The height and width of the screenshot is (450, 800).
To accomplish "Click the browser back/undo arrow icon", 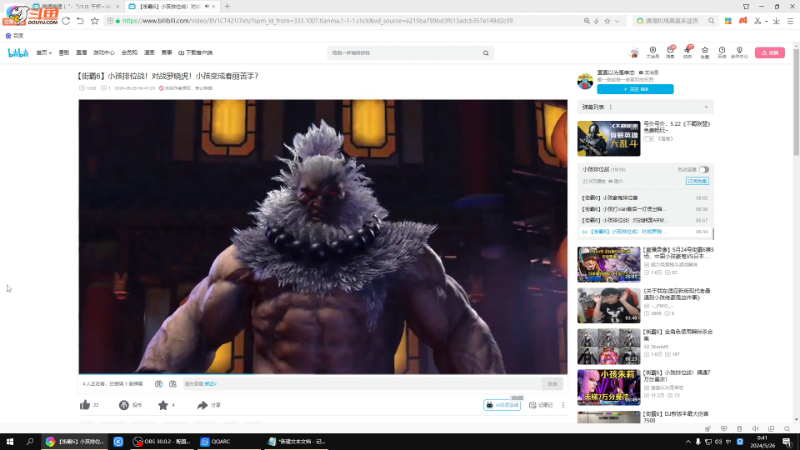I will coord(80,21).
